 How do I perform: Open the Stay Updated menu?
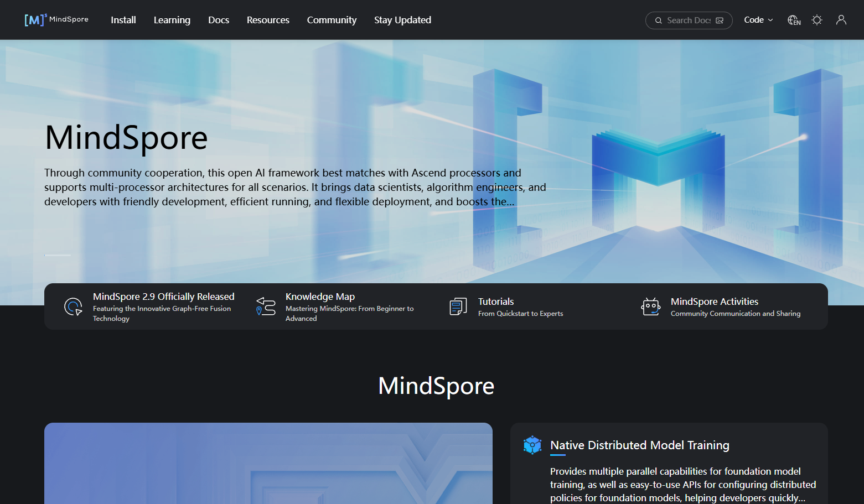402,20
